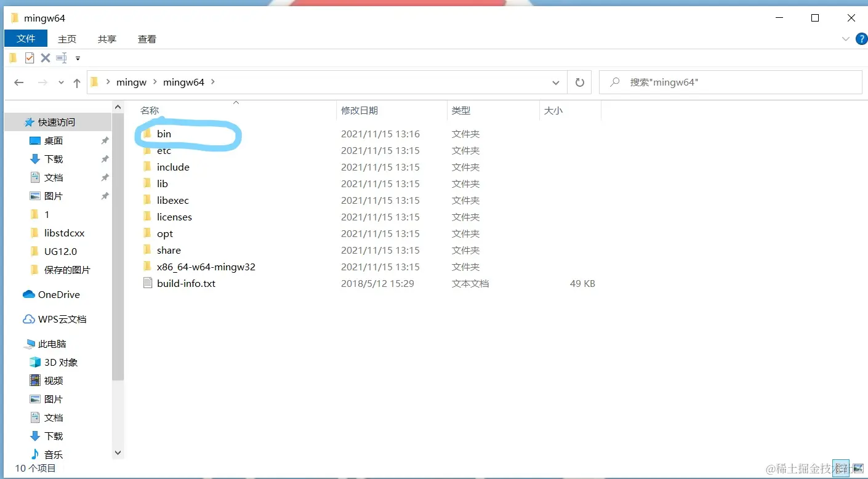This screenshot has height=479, width=868.
Task: Go forward with the Forward arrow
Action: 42,83
